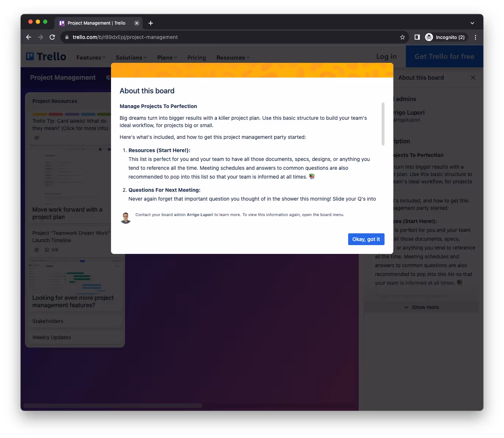Open the Features dropdown menu

click(x=91, y=58)
